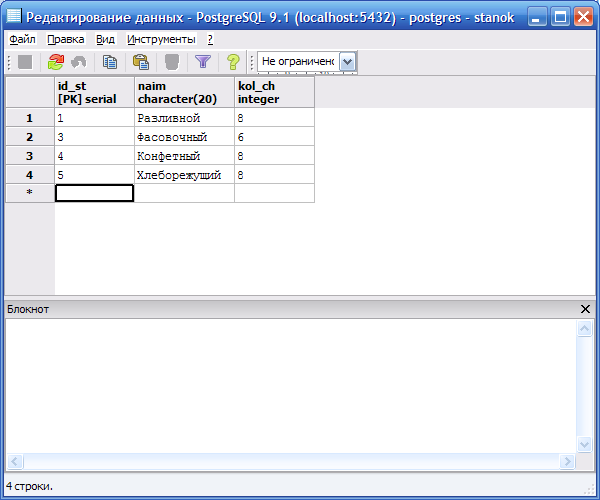Close the Блокнот panel

tap(585, 309)
